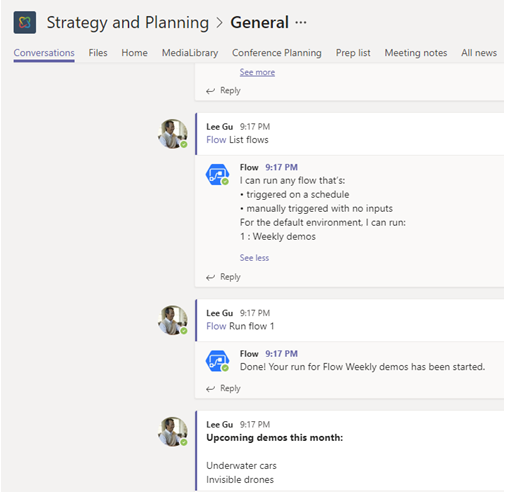Click the breadcrumb chevron before General
The width and height of the screenshot is (507, 493).
pos(219,23)
